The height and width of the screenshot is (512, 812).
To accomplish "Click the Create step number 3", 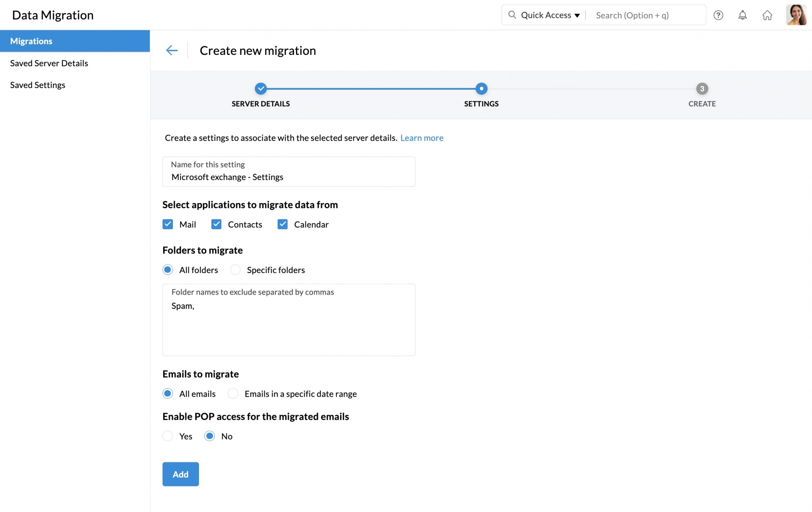I will click(x=702, y=89).
